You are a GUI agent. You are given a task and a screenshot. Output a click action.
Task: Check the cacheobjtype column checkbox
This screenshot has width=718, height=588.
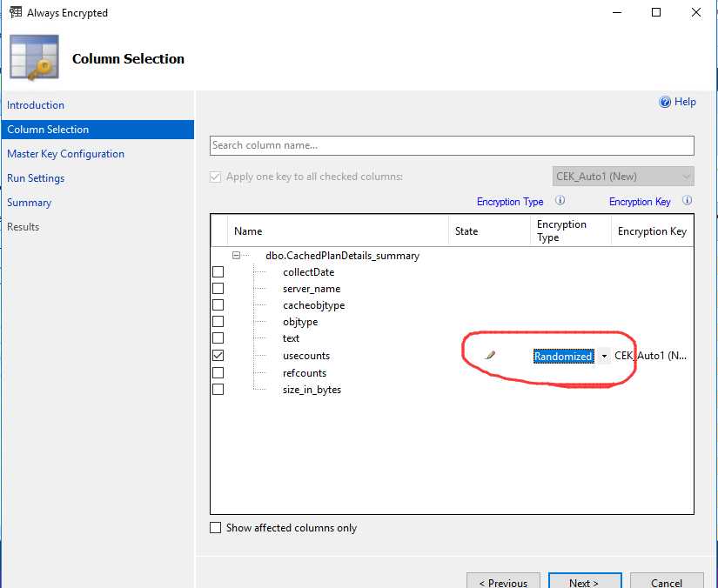(x=218, y=304)
